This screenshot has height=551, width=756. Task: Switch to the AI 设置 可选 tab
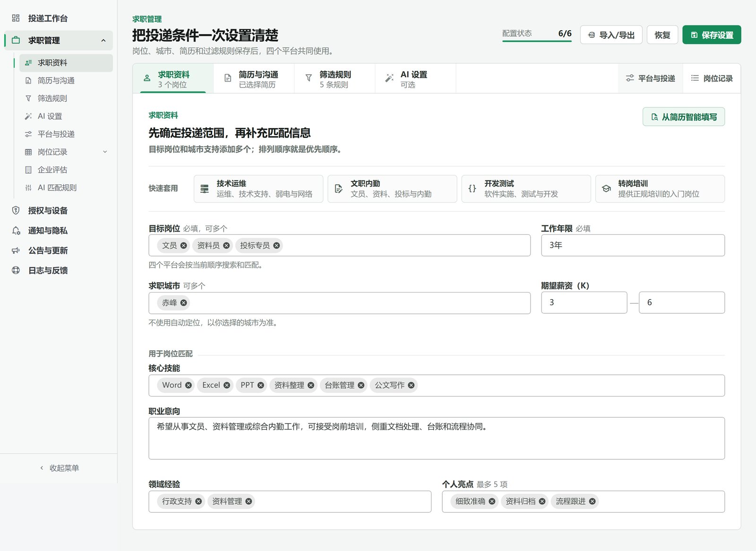click(x=415, y=79)
